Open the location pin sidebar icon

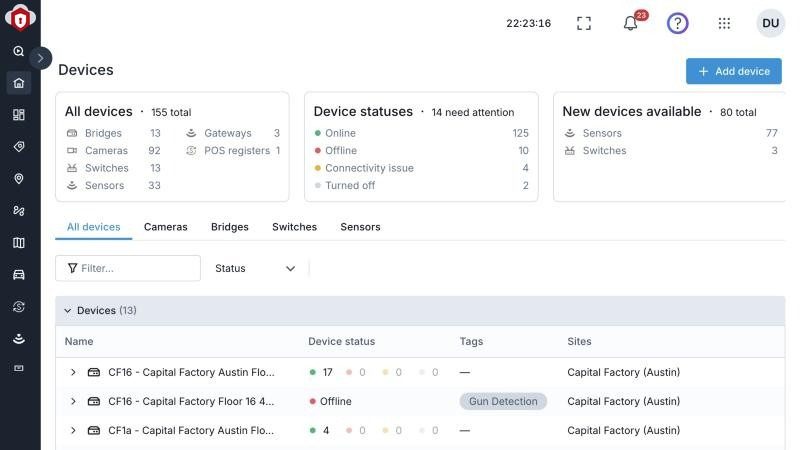(19, 179)
